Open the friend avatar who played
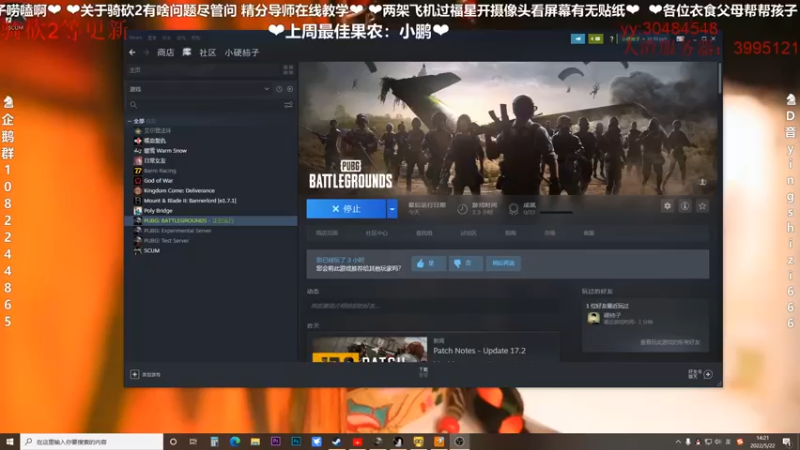Viewport: 800px width, 450px height. (593, 318)
